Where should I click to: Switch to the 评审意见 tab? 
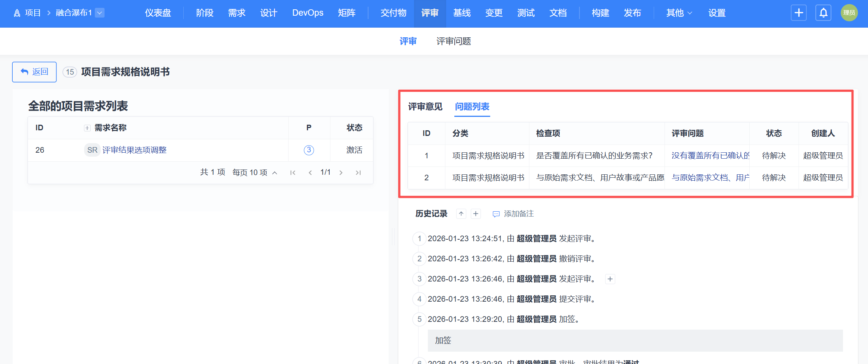tap(425, 107)
